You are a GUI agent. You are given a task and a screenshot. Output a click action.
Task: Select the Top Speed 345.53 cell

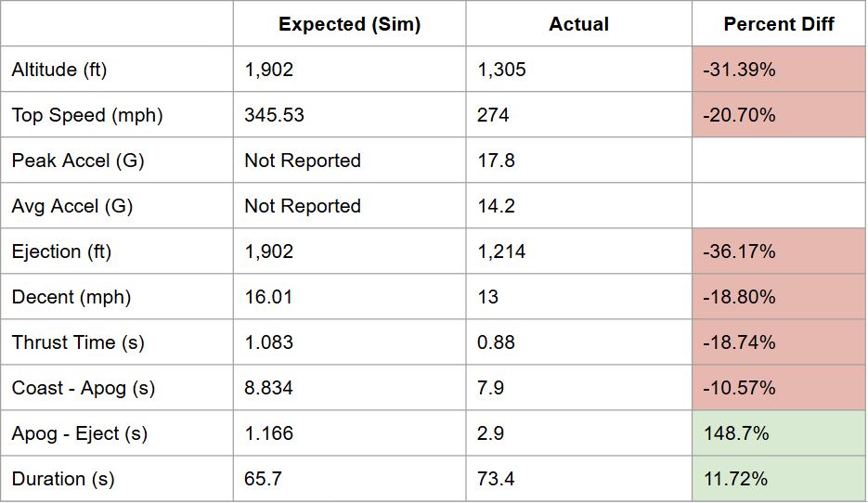coord(349,114)
